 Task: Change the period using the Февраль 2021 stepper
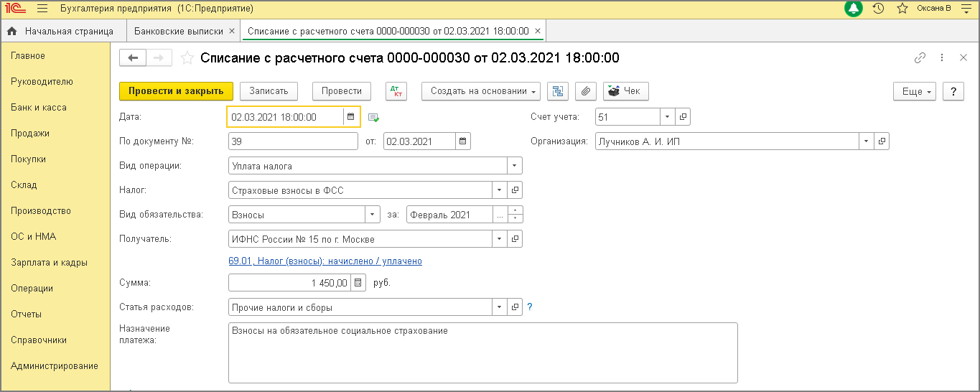coord(515,215)
